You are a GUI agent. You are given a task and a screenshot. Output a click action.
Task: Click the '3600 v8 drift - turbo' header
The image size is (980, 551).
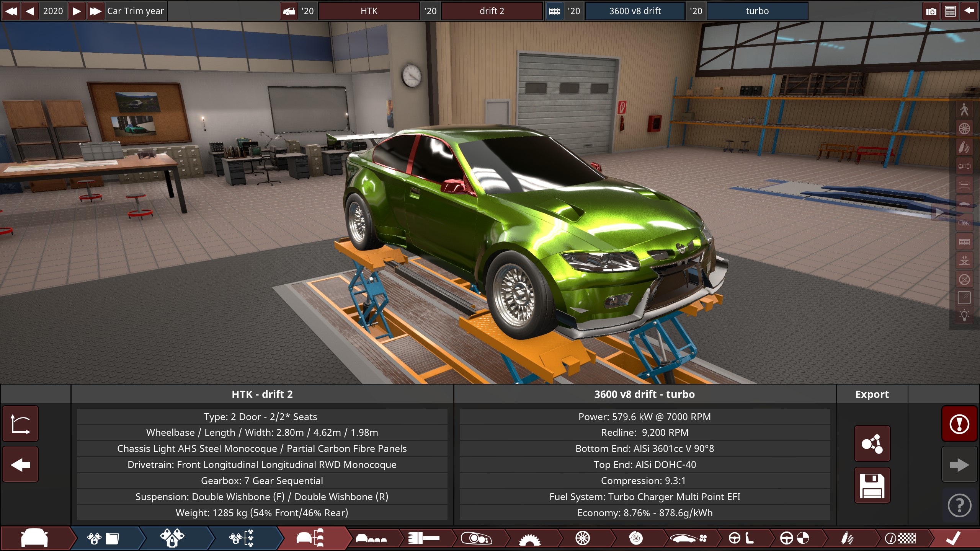pos(644,394)
